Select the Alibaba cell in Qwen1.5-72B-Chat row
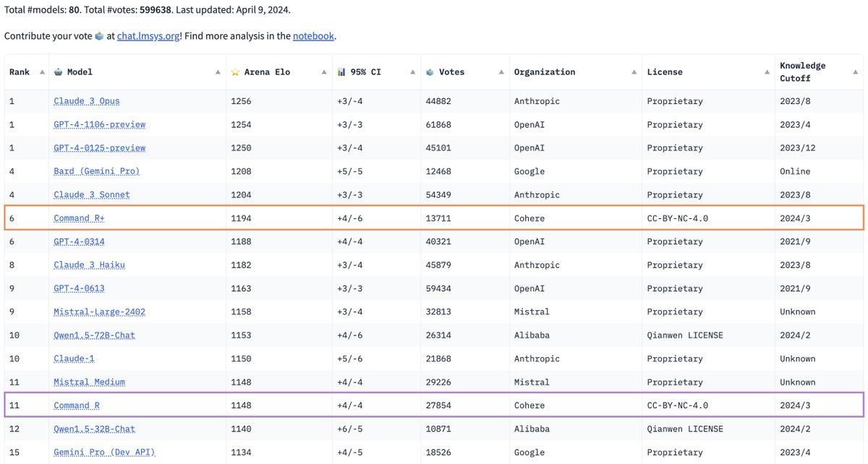Viewport: 868px width, 464px height. [x=532, y=335]
